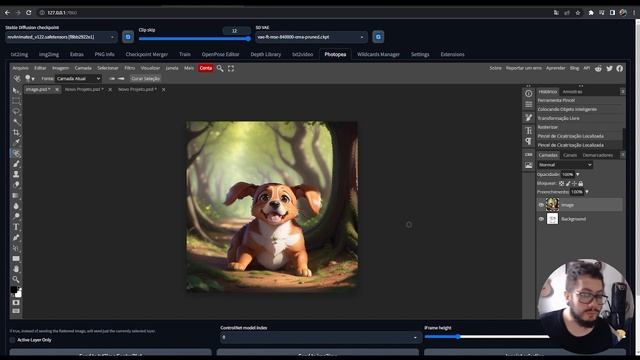Open the brush preset picker dropdown
The width and height of the screenshot is (640, 360).
tap(30, 78)
